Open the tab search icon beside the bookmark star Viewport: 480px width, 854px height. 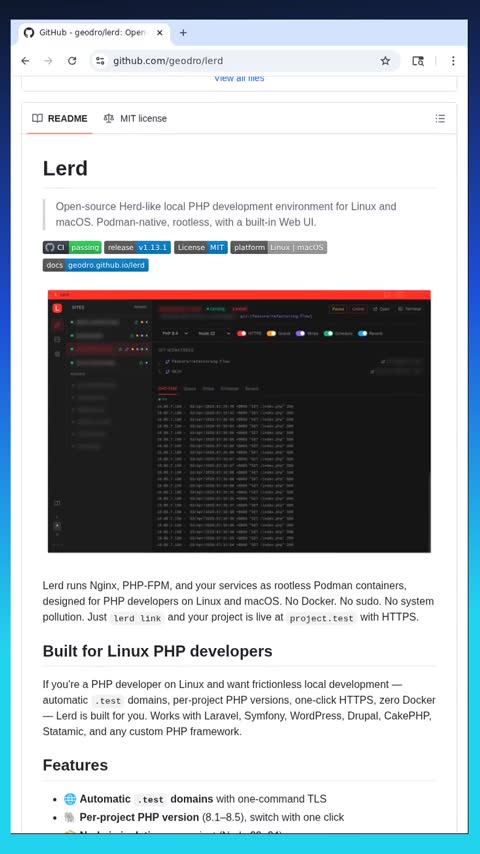pyautogui.click(x=417, y=61)
